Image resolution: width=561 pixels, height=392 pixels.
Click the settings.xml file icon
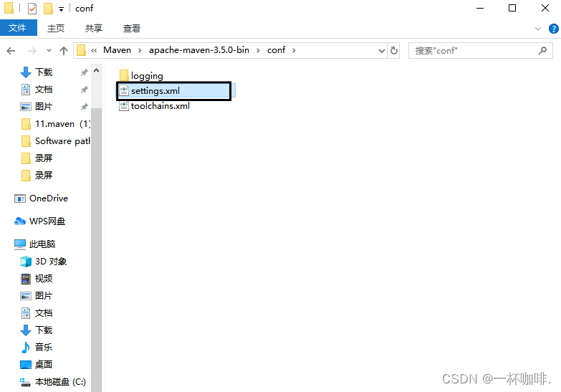(x=124, y=90)
